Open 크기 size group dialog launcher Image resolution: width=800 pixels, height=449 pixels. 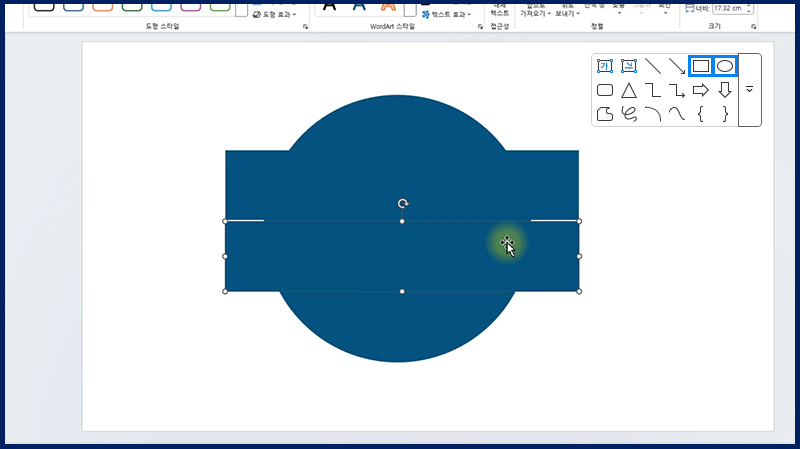click(x=754, y=27)
